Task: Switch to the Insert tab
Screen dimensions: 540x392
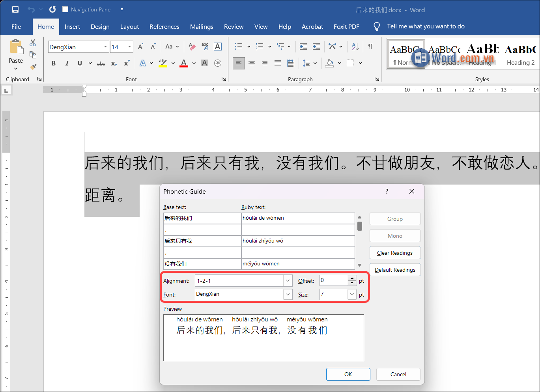Action: 72,26
